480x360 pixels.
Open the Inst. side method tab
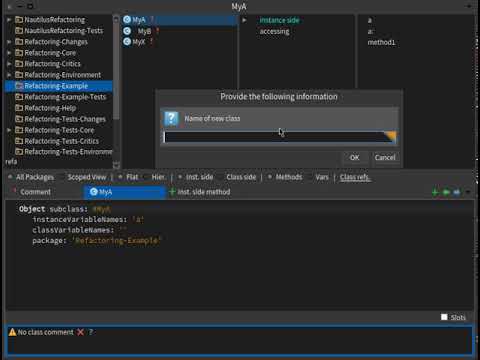tap(200, 192)
